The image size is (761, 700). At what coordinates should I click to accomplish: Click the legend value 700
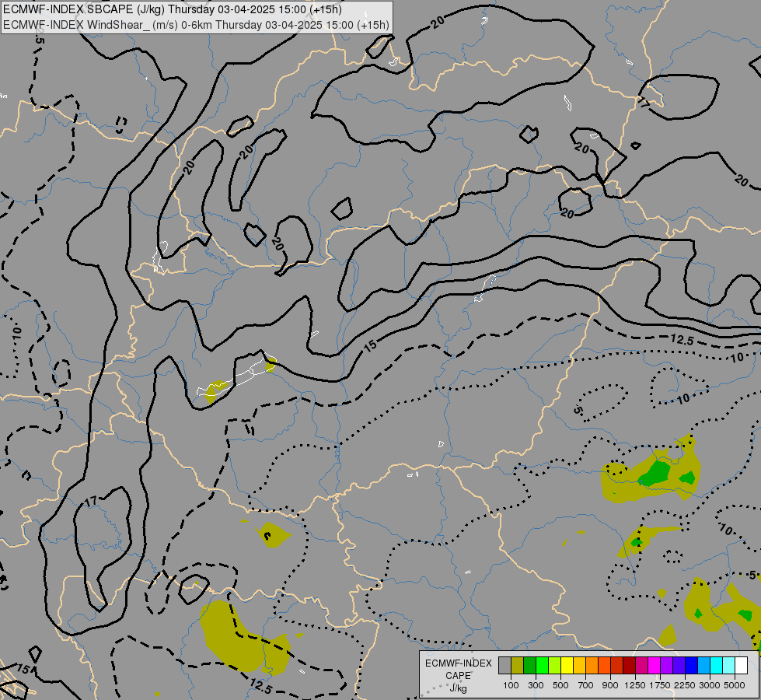pyautogui.click(x=586, y=685)
